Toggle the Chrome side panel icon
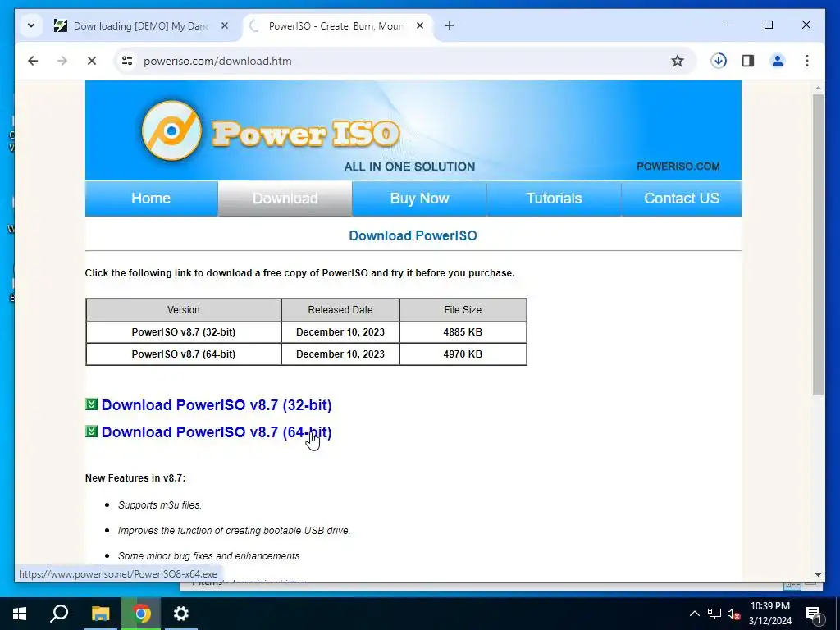Image resolution: width=840 pixels, height=630 pixels. pos(748,61)
